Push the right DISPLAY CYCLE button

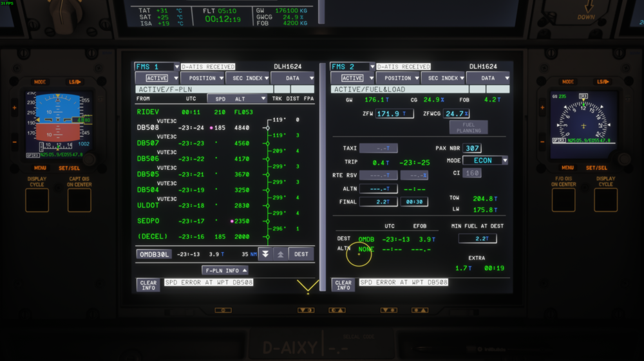pyautogui.click(x=606, y=200)
